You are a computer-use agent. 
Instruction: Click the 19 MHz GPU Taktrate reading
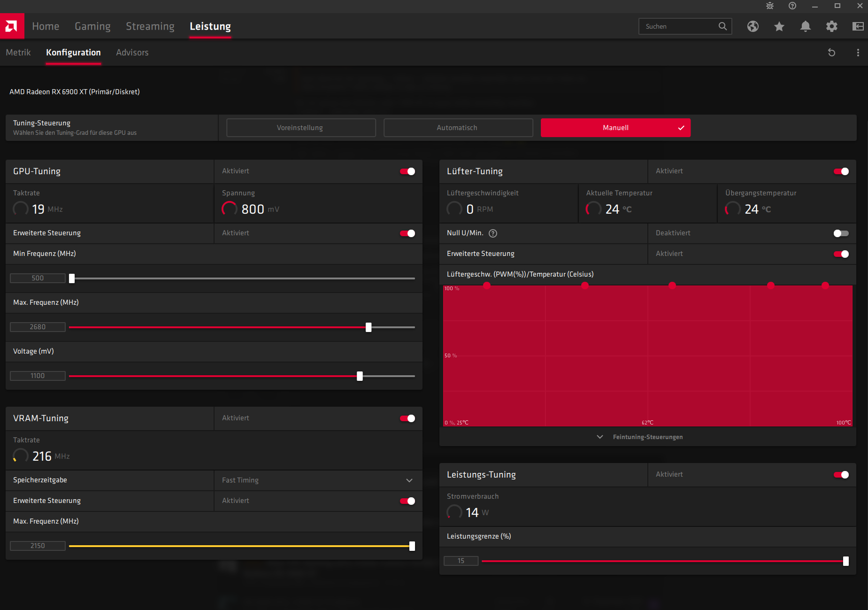point(38,209)
